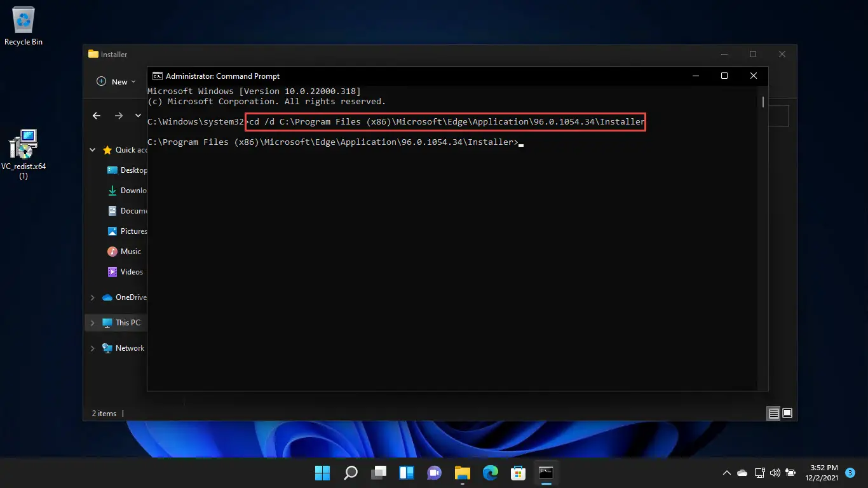Open Chat from the taskbar

[435, 473]
